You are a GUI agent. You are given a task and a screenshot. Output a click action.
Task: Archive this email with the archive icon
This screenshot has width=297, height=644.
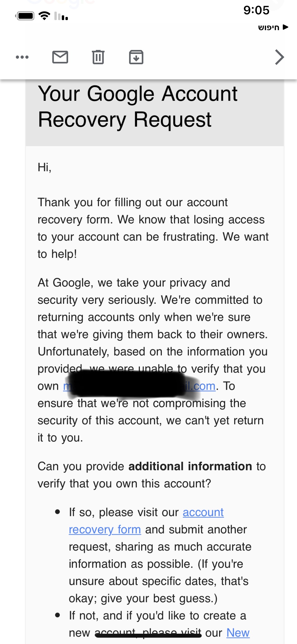tap(136, 57)
